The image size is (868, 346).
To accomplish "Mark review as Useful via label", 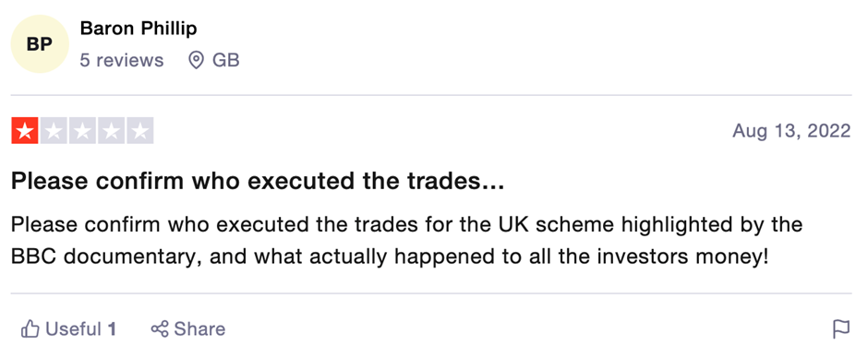I will tap(73, 329).
